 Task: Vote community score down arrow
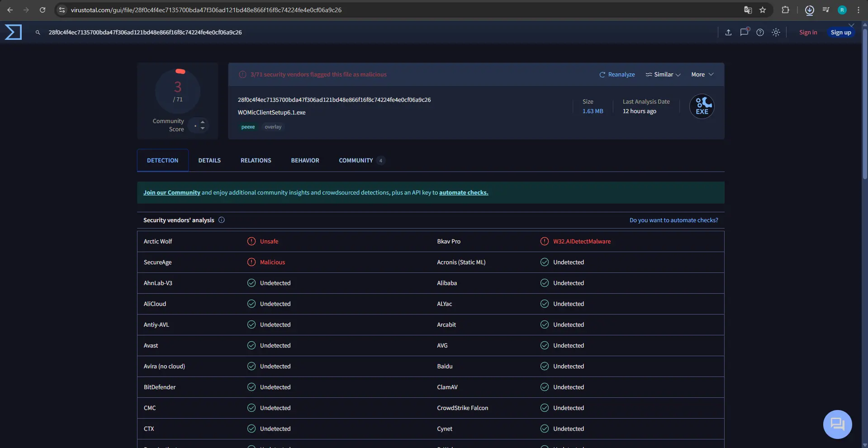203,129
